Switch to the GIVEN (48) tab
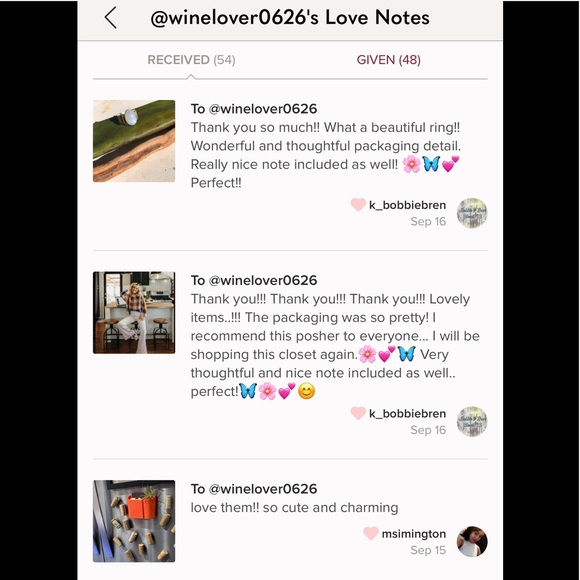This screenshot has width=580, height=580. pos(388,60)
